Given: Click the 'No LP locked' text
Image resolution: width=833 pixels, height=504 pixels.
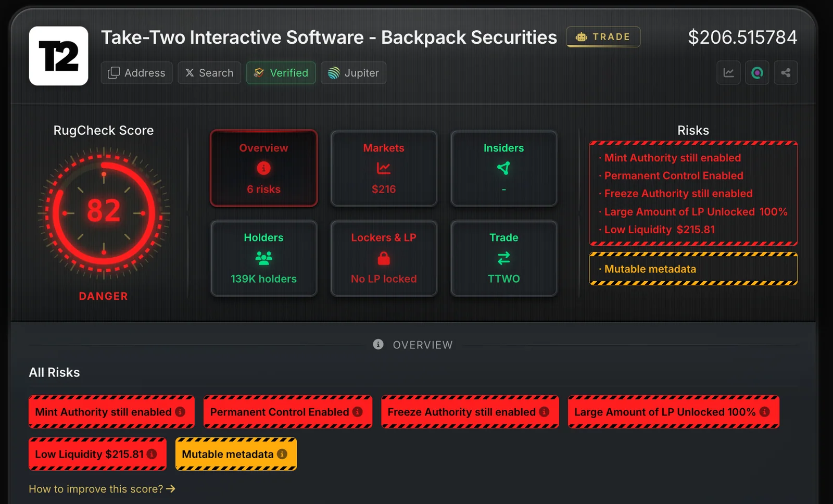Looking at the screenshot, I should (x=384, y=279).
